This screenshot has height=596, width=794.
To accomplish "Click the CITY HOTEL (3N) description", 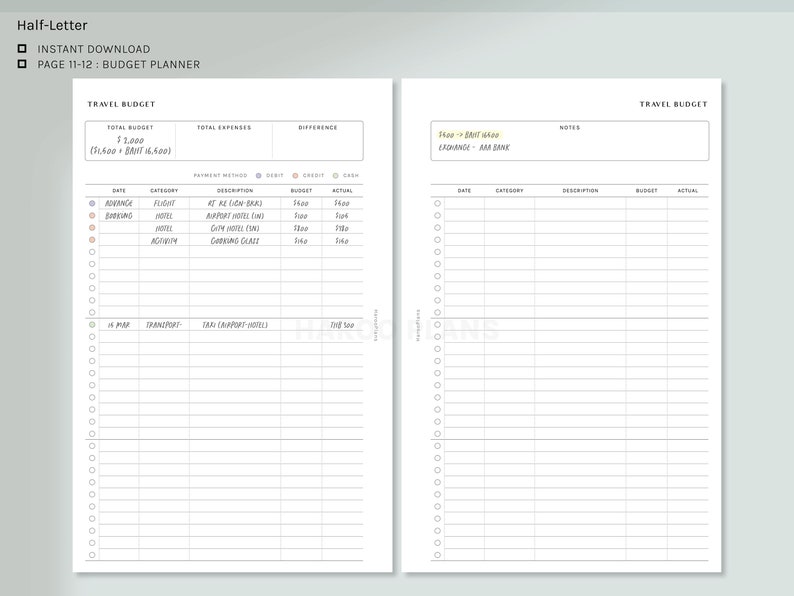I will 235,228.
